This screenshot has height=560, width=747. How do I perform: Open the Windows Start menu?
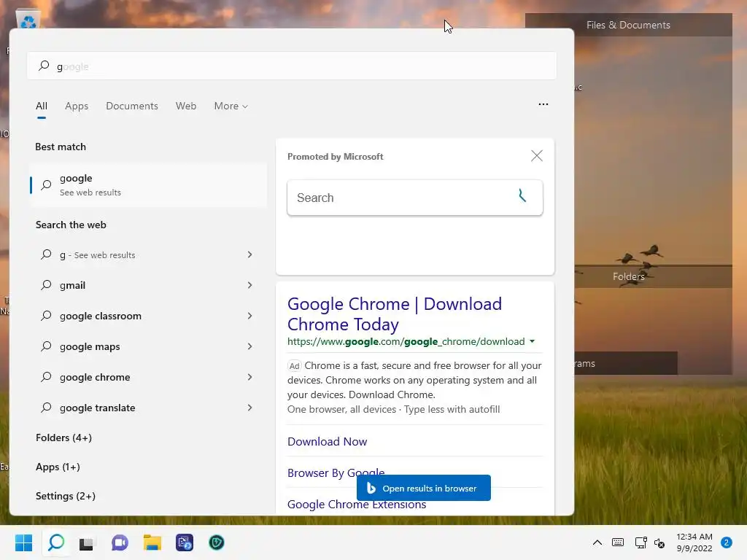(x=24, y=542)
